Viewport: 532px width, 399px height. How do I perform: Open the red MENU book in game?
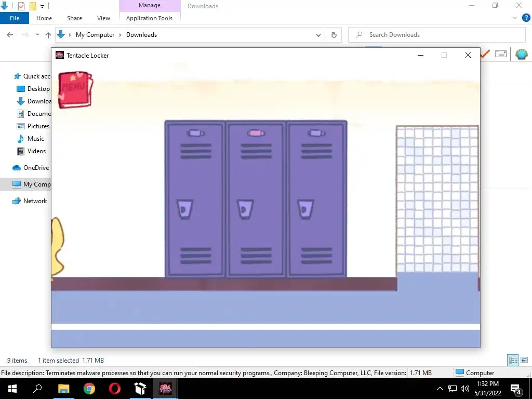click(75, 90)
